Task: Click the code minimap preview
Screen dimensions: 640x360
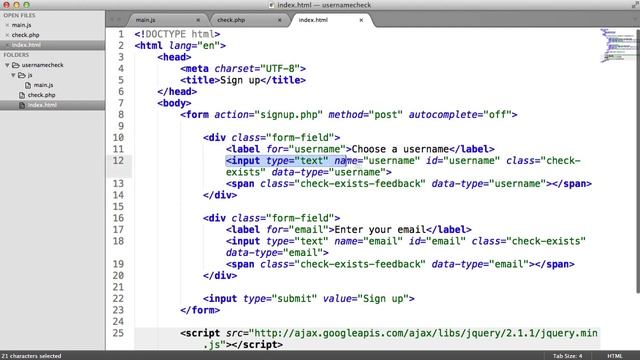Action: [618, 46]
